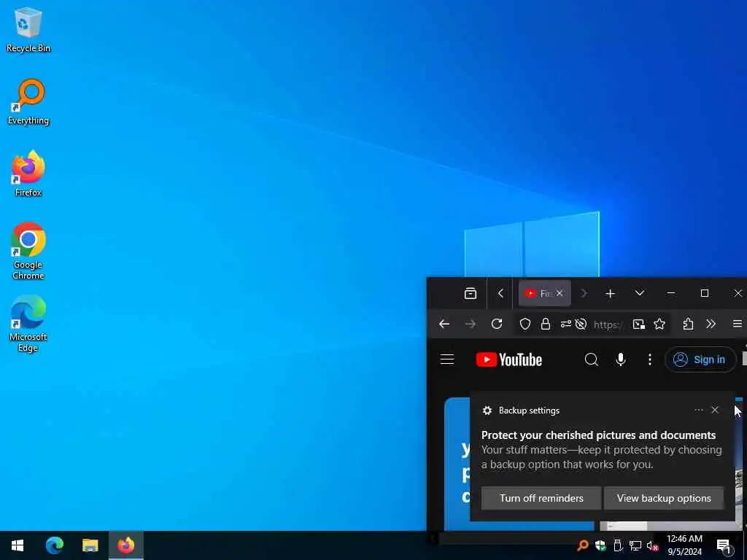Image resolution: width=747 pixels, height=560 pixels.
Task: Open the Windows Start menu
Action: (x=18, y=545)
